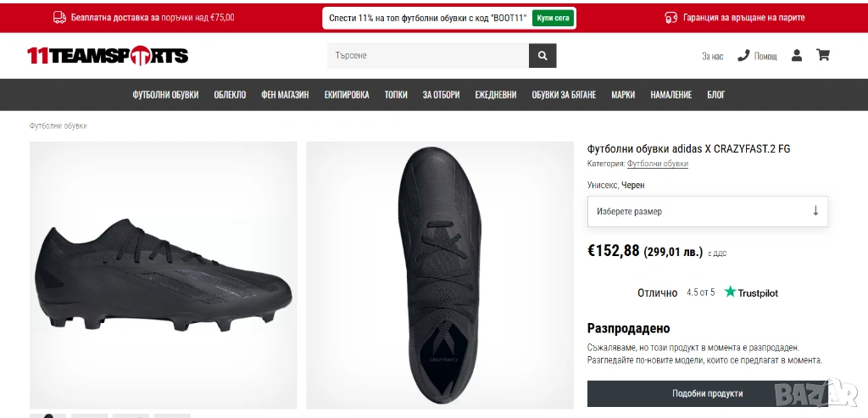
Task: Click the 11teamsports logo
Action: point(108,56)
